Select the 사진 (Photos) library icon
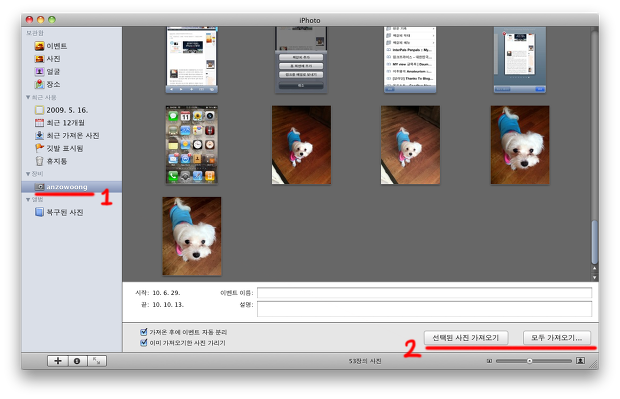This screenshot has width=620, height=399. click(39, 59)
